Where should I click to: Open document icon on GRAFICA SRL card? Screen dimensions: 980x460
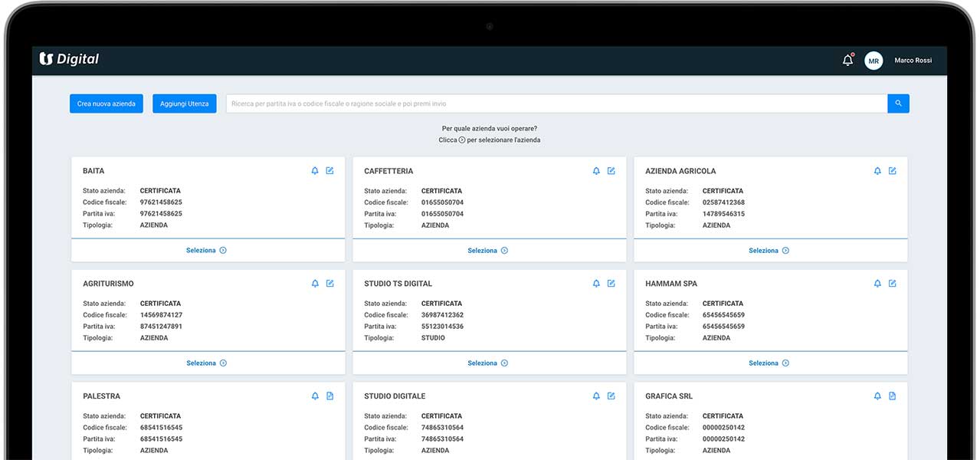(x=893, y=396)
